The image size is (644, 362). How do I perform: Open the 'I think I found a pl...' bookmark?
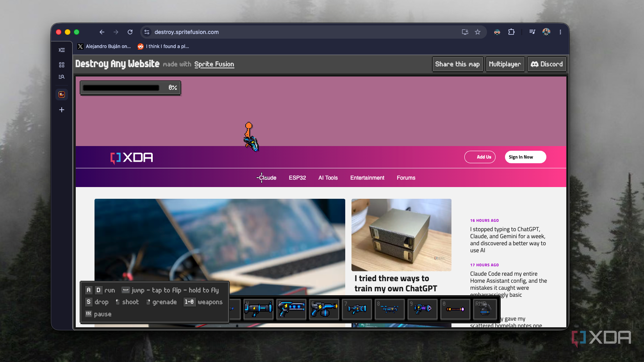(x=163, y=46)
